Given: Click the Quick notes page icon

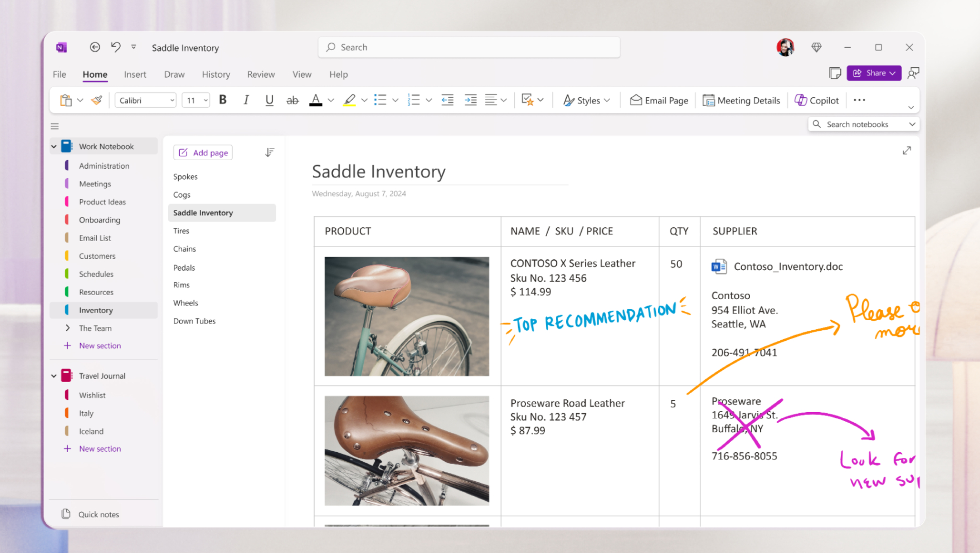Looking at the screenshot, I should click(x=66, y=514).
